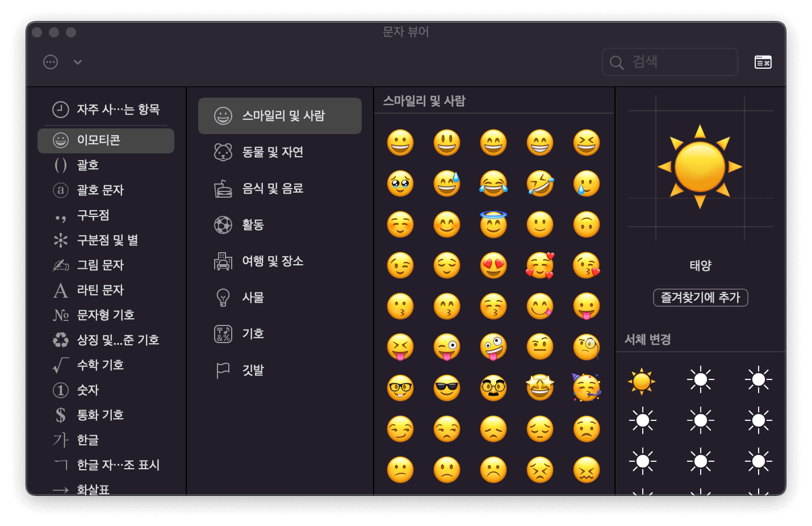Image resolution: width=812 pixels, height=526 pixels.
Task: Open the ellipsis action menu in toolbar
Action: (51, 62)
